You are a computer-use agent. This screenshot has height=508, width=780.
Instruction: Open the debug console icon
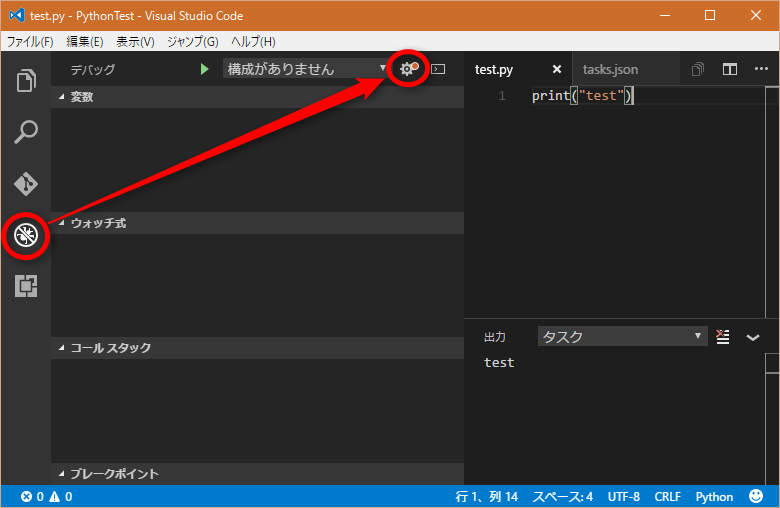438,69
